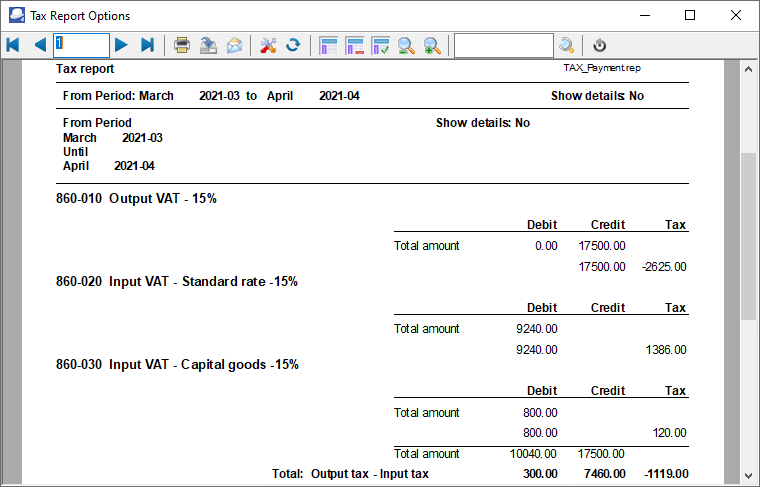Viewport: 760px width, 487px height.
Task: Click the page number input field
Action: (x=81, y=45)
